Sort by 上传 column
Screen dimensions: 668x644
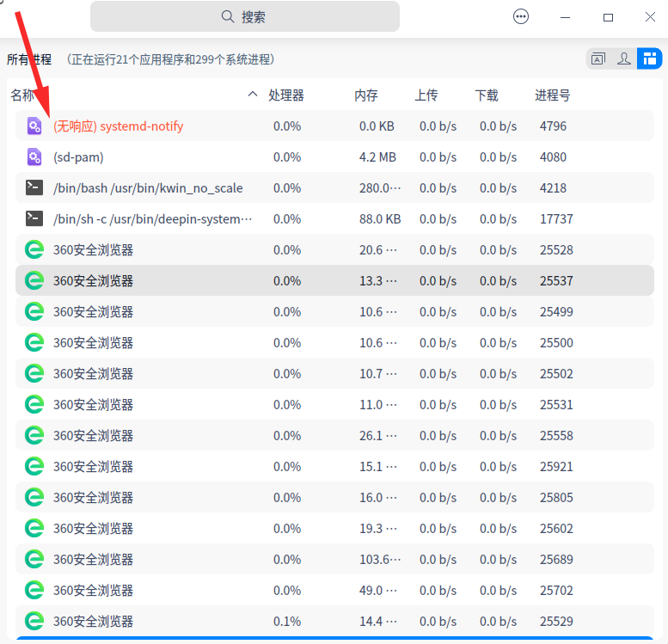[426, 95]
